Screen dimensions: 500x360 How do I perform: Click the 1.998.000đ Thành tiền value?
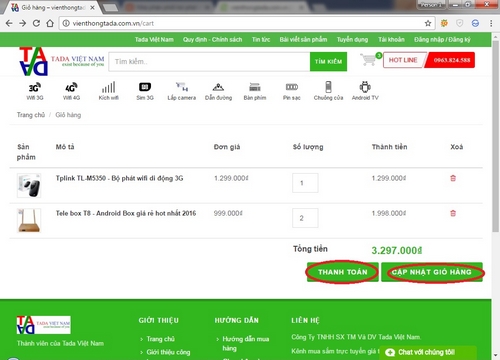coord(389,213)
